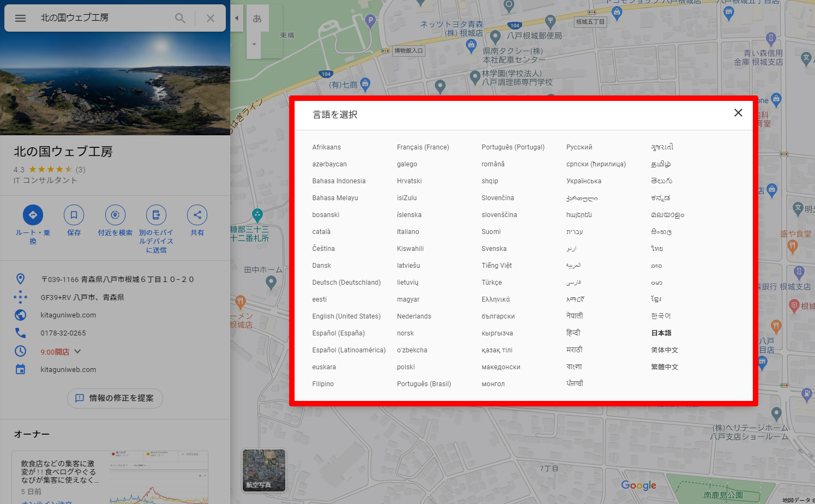Select 繁體中文 language
Image resolution: width=815 pixels, height=504 pixels.
tap(664, 367)
